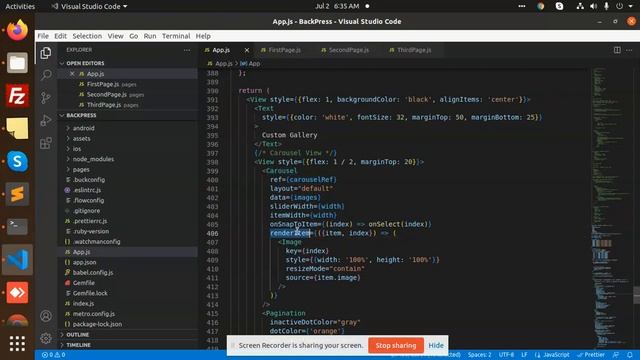Open the Help menu
This screenshot has width=640, height=360.
tap(203, 36)
